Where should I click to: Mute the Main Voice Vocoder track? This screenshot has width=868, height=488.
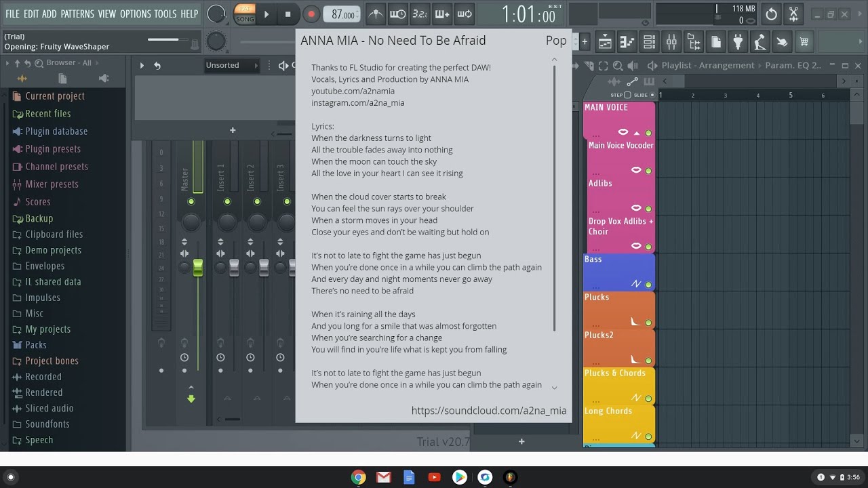(x=648, y=171)
